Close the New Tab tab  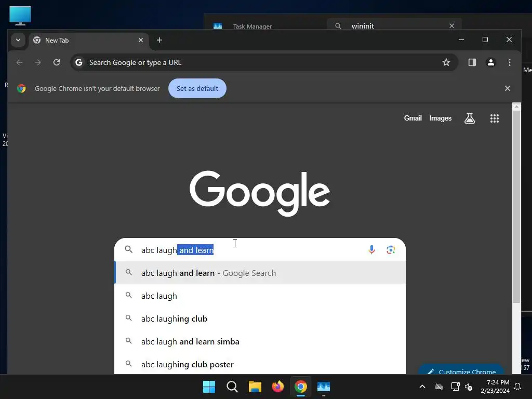140,40
